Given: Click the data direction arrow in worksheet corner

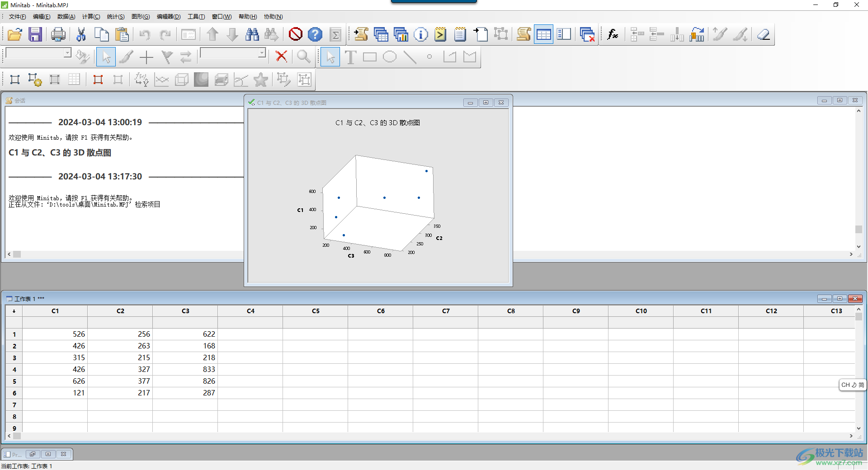Looking at the screenshot, I should 14,311.
